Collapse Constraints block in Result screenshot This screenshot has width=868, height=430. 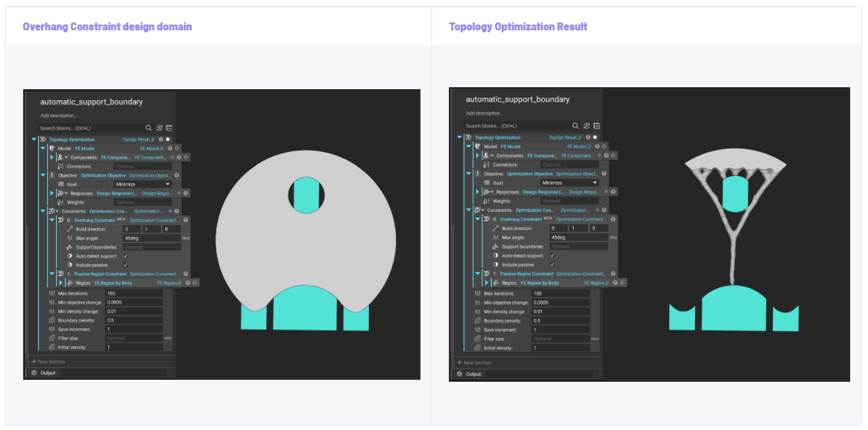[469, 210]
